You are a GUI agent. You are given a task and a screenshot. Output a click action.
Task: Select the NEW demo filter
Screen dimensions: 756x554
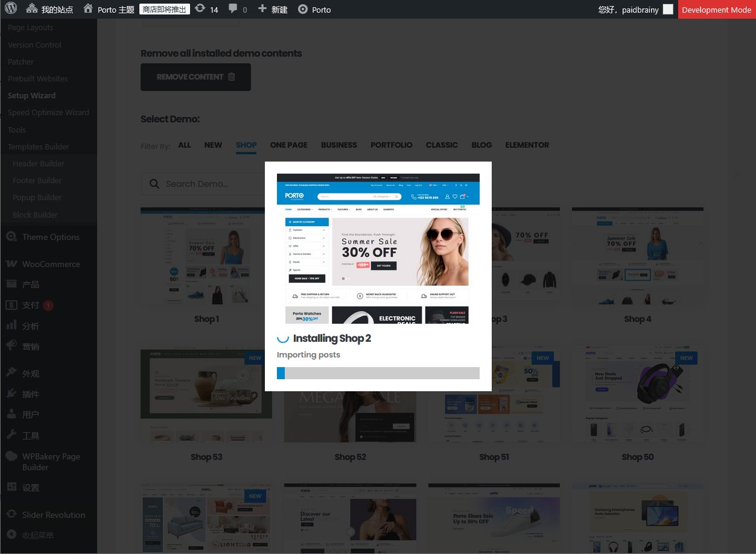(x=213, y=145)
